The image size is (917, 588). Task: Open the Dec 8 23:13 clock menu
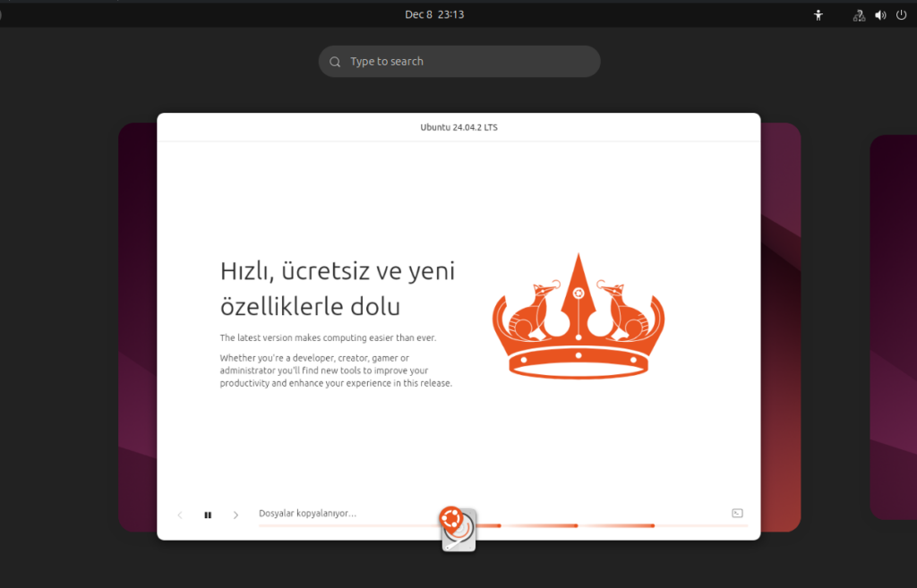434,14
